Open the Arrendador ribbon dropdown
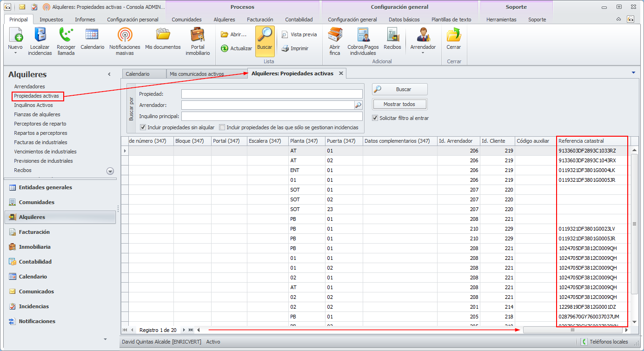The height and width of the screenshot is (351, 644). click(423, 53)
